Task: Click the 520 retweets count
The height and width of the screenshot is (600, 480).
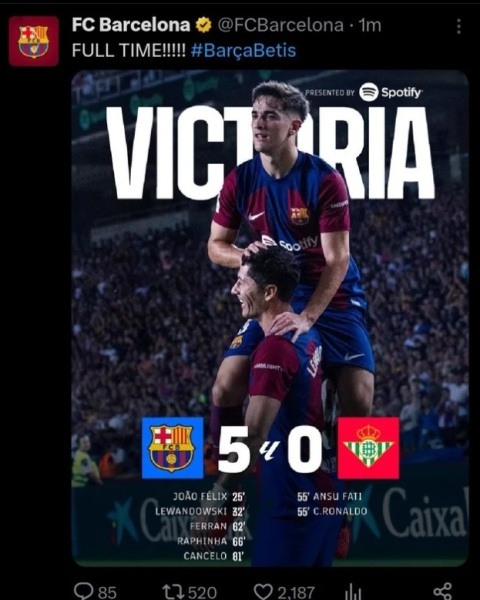Action: pos(202,592)
